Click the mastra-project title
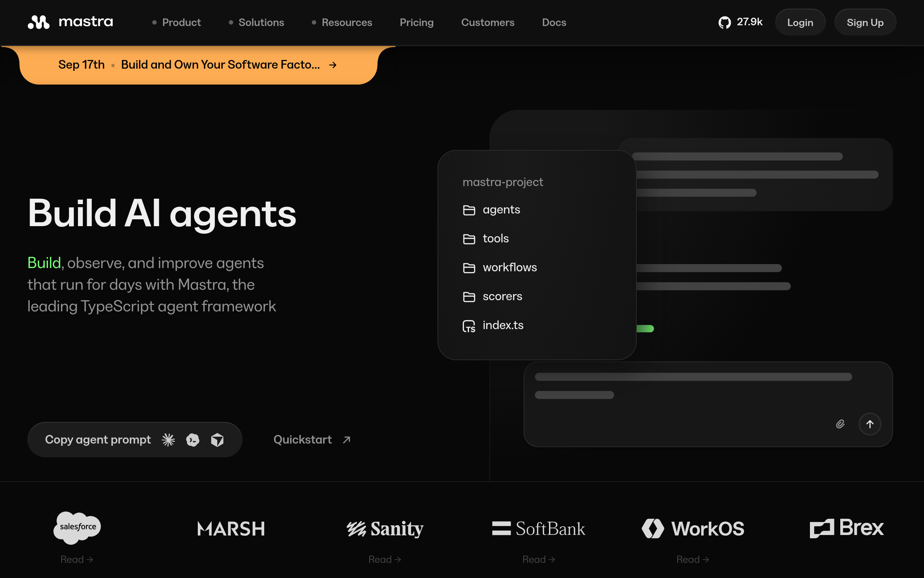 [x=502, y=182]
